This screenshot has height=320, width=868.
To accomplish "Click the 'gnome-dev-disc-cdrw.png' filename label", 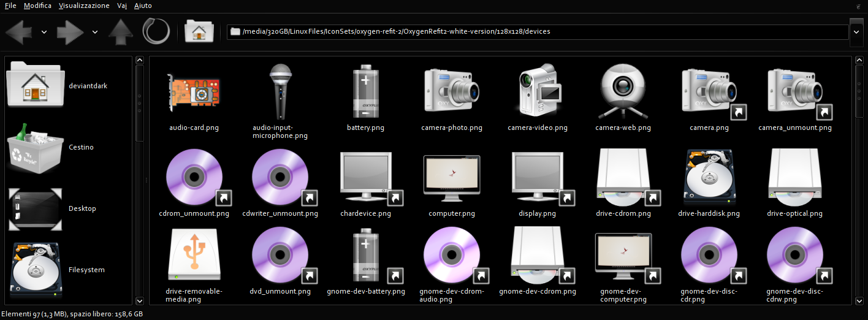I will pos(794,295).
